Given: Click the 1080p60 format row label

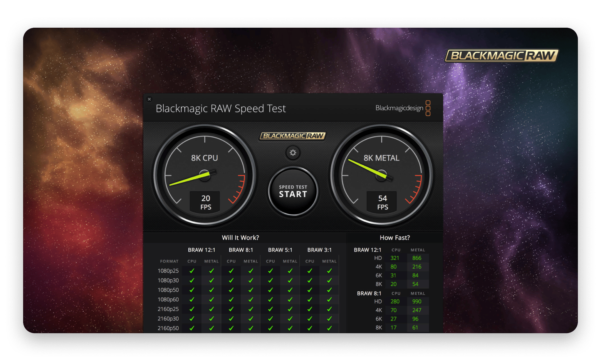Looking at the screenshot, I should (168, 300).
